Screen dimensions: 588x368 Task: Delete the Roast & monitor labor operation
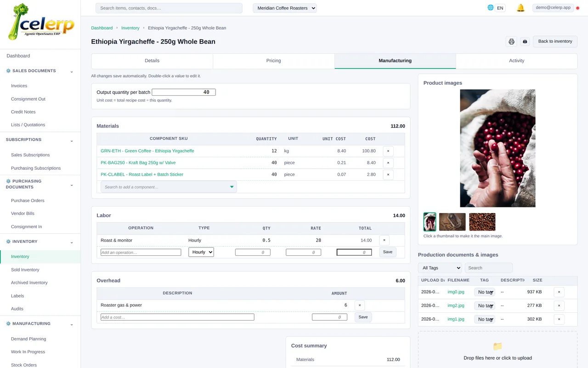point(384,240)
